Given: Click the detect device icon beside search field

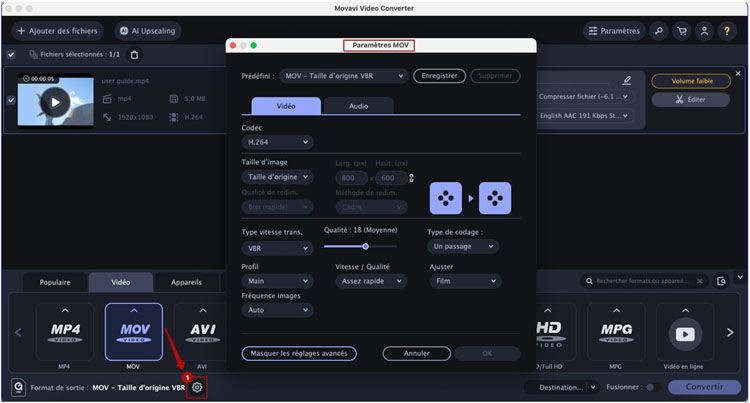Looking at the screenshot, I should pyautogui.click(x=721, y=281).
